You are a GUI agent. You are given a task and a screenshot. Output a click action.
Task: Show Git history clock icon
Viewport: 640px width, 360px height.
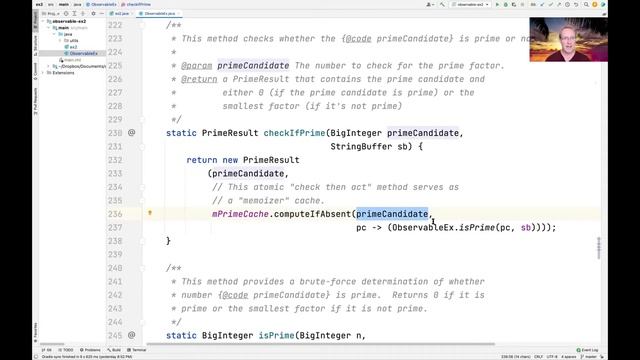pos(567,4)
